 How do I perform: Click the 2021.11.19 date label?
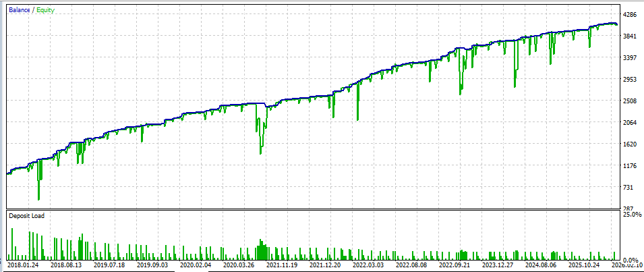tap(281, 266)
